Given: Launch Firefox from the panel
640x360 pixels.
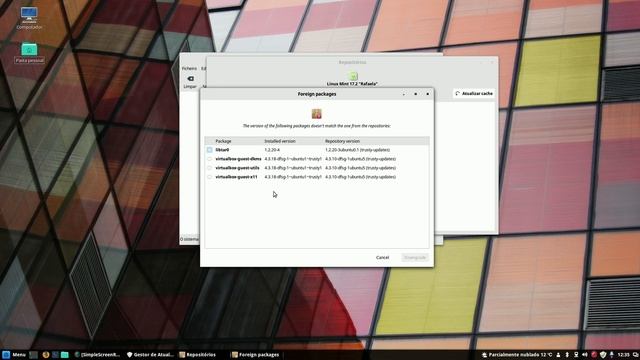Looking at the screenshot, I should 45,355.
